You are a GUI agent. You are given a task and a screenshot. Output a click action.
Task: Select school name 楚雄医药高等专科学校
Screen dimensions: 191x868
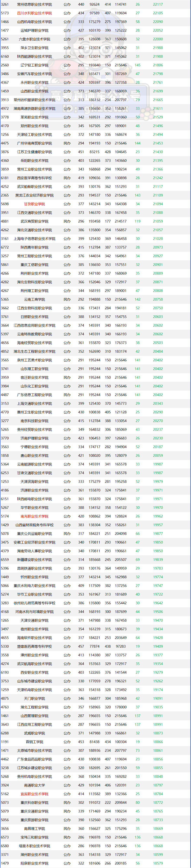click(x=35, y=646)
